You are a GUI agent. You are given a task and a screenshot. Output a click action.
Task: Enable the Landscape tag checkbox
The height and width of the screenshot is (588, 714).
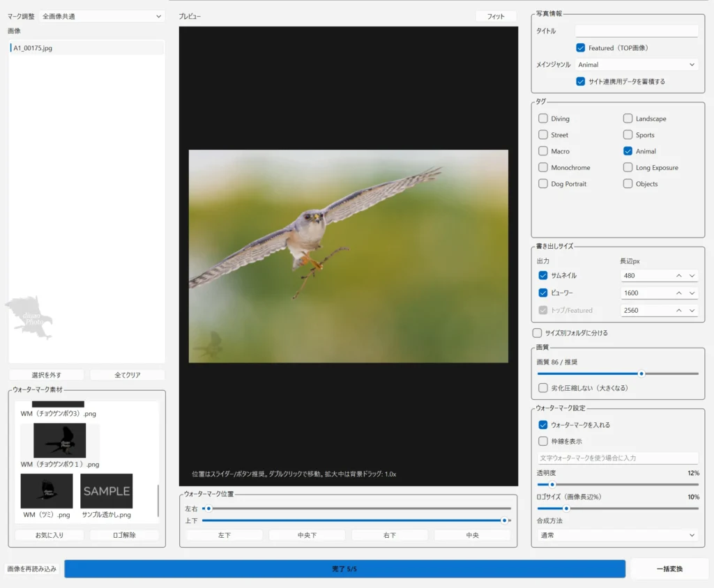coord(628,118)
